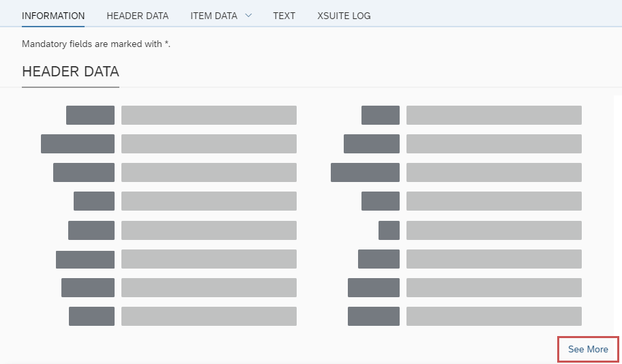The image size is (622, 364).
Task: Switch to the HEADER DATA tab
Action: [x=138, y=16]
